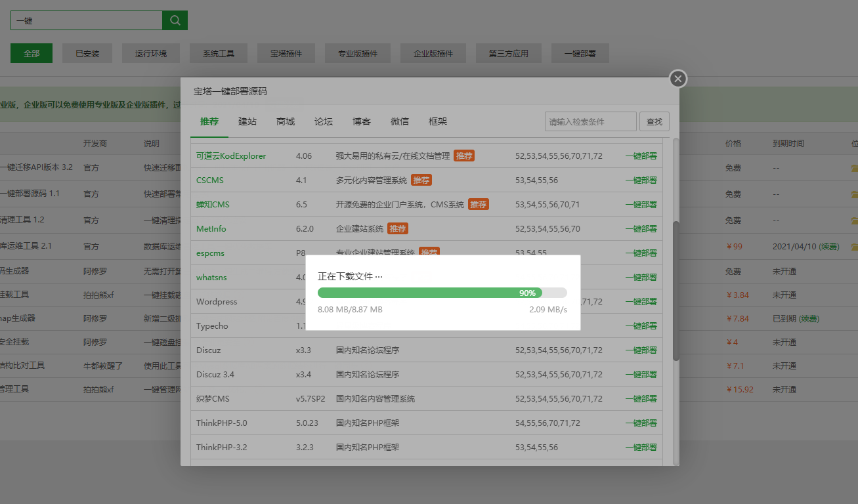Click 一键部署 for 蝉知CMS
The height and width of the screenshot is (504, 858).
click(641, 205)
